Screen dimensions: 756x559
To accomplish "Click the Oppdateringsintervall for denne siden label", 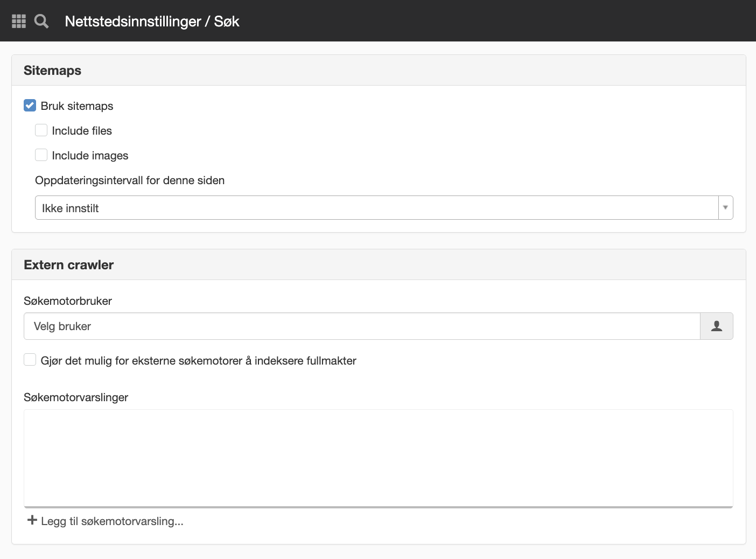I will (130, 180).
